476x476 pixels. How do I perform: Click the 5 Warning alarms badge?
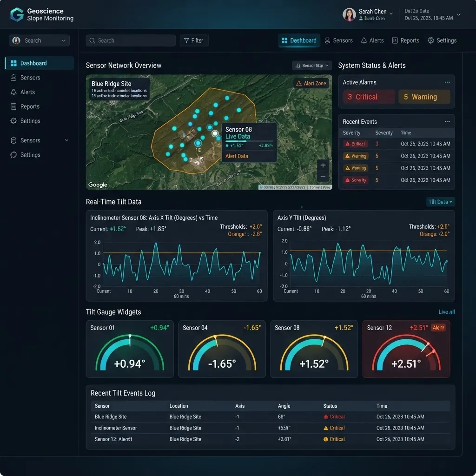424,97
